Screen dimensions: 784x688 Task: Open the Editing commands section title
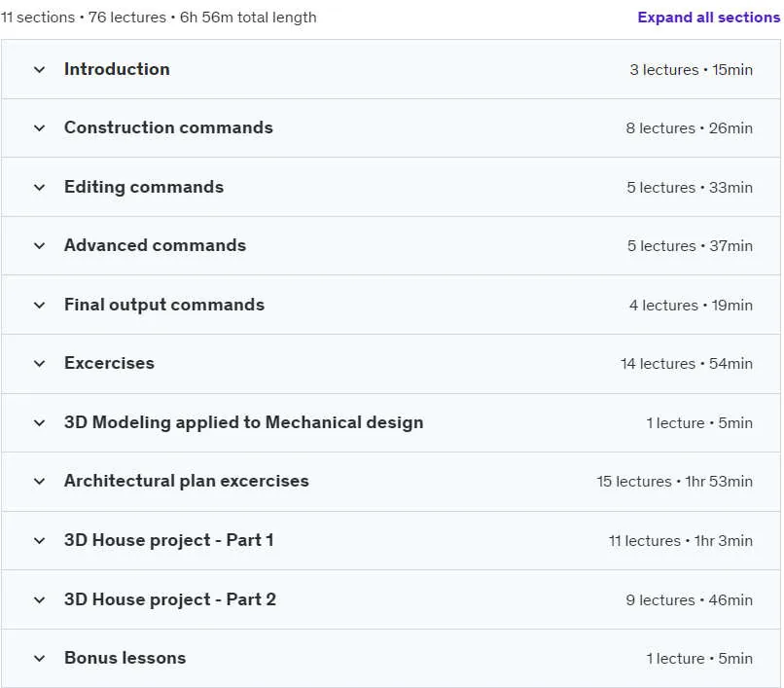click(144, 187)
